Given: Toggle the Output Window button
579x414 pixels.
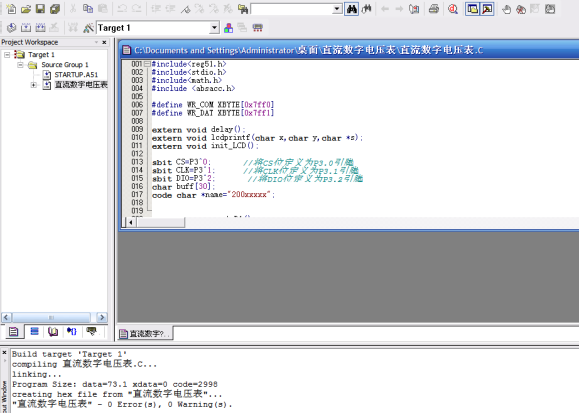Looking at the screenshot, I should [x=487, y=9].
